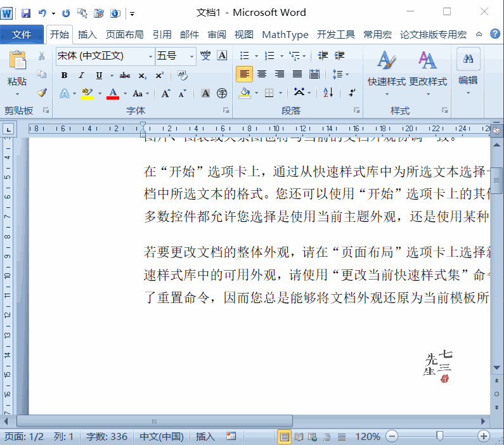Click the Enclosed Characters 字 icon
This screenshot has width=504, height=445.
point(222,93)
